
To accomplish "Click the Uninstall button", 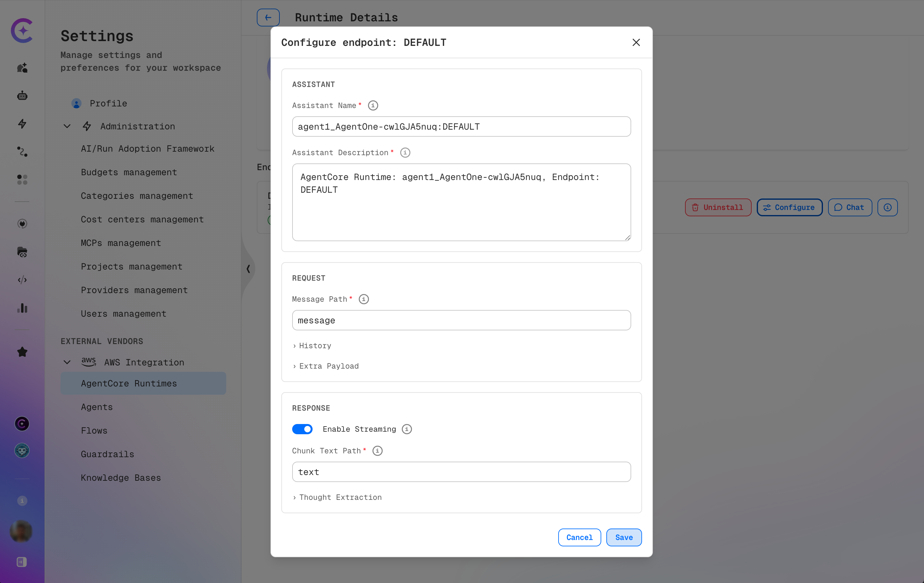I will [718, 207].
